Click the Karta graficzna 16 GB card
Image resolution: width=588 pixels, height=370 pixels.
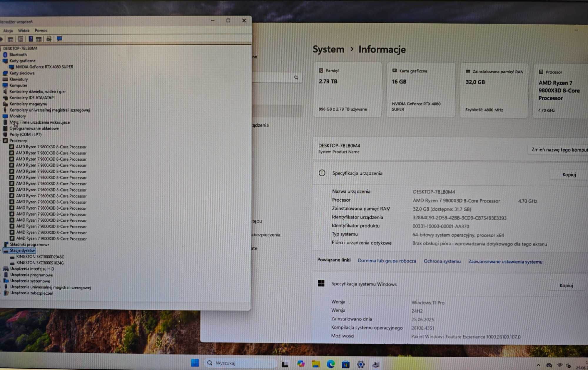point(421,90)
